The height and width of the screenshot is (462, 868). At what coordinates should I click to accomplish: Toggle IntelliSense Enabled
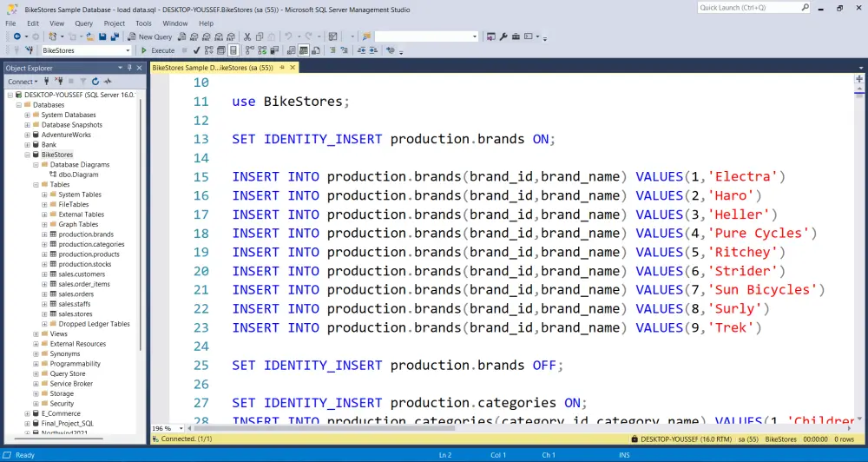[233, 50]
